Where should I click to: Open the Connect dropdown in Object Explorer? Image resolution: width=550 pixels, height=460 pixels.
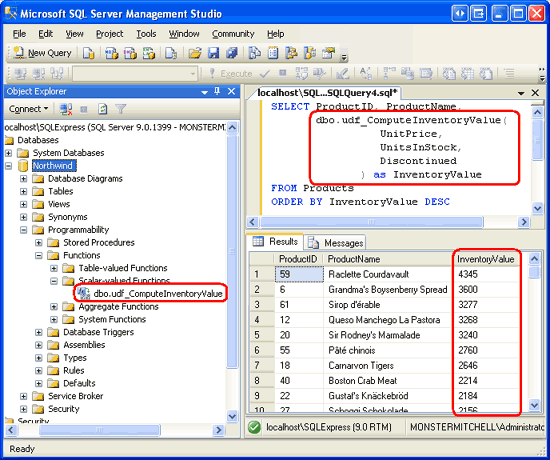29,109
